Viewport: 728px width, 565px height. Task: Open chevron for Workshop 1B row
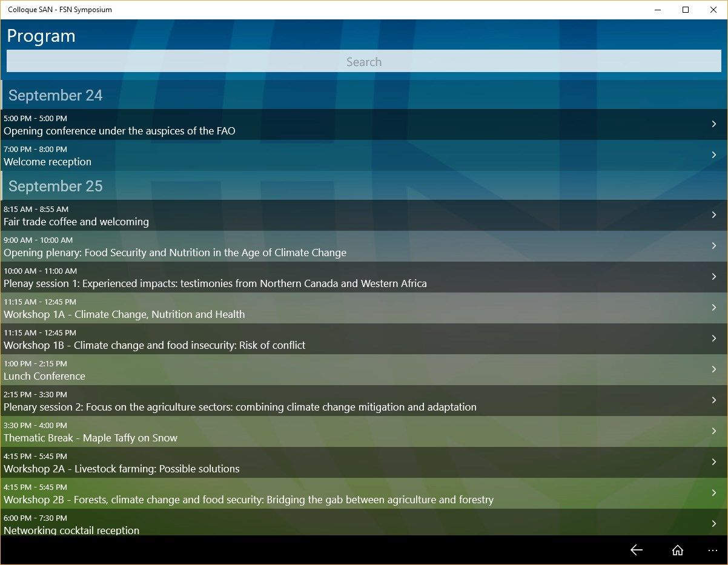714,339
